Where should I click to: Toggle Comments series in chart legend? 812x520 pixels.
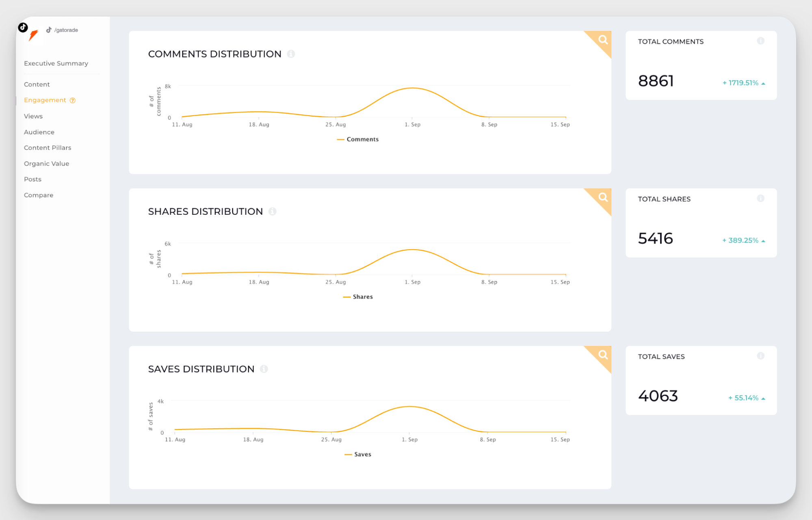click(x=358, y=139)
